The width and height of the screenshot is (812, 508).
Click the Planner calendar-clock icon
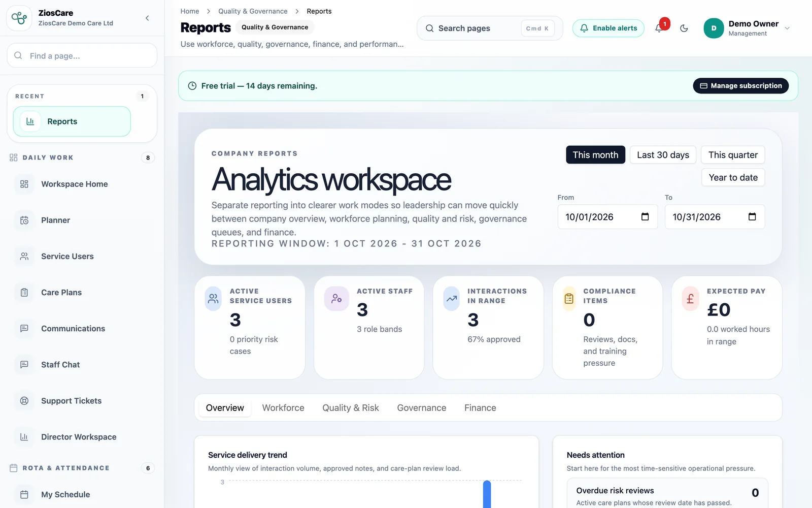pyautogui.click(x=24, y=220)
